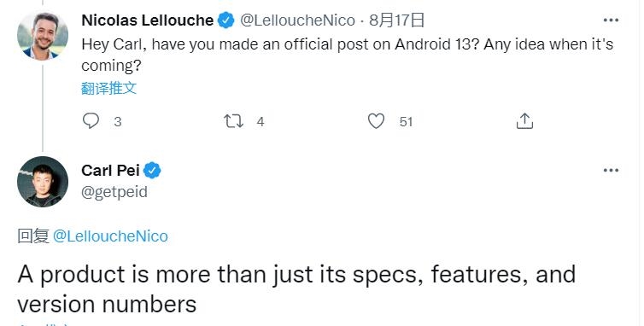Open the @LelloucheNico mention in the reply line
The image size is (644, 326).
(110, 236)
